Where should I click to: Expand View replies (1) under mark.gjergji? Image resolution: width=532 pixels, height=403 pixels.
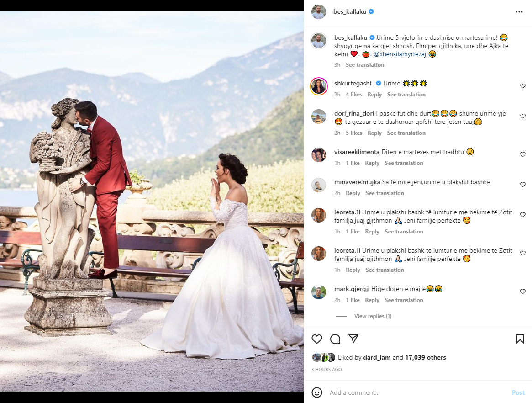(x=373, y=316)
